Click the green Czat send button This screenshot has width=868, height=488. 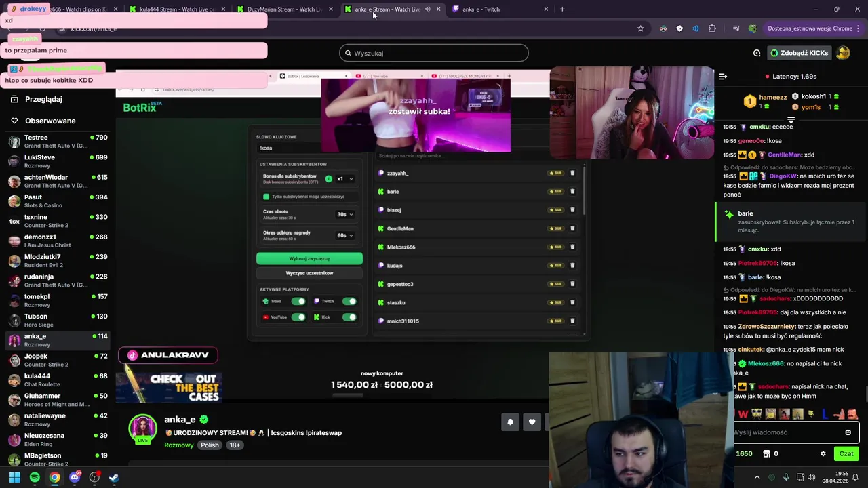(x=846, y=454)
